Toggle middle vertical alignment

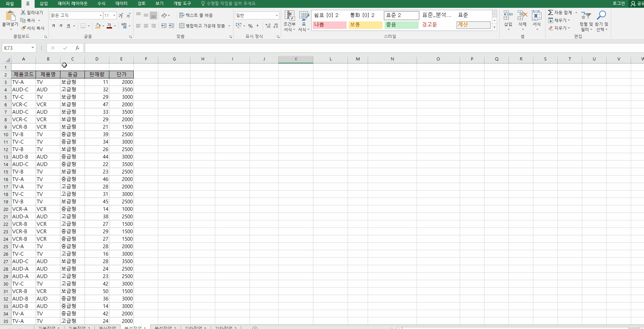[146, 16]
